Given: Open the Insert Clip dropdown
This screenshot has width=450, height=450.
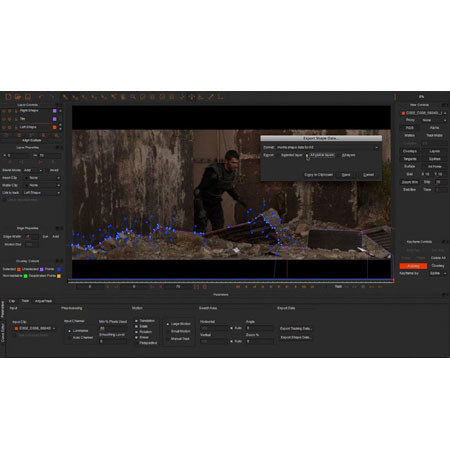Looking at the screenshot, I should 42,178.
